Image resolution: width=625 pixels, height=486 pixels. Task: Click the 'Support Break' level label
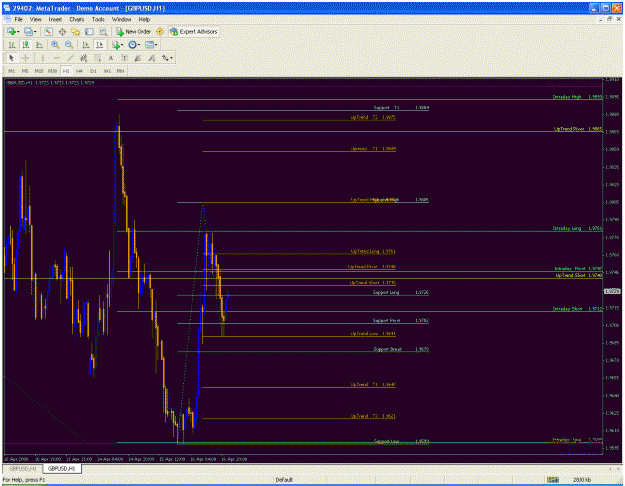387,349
